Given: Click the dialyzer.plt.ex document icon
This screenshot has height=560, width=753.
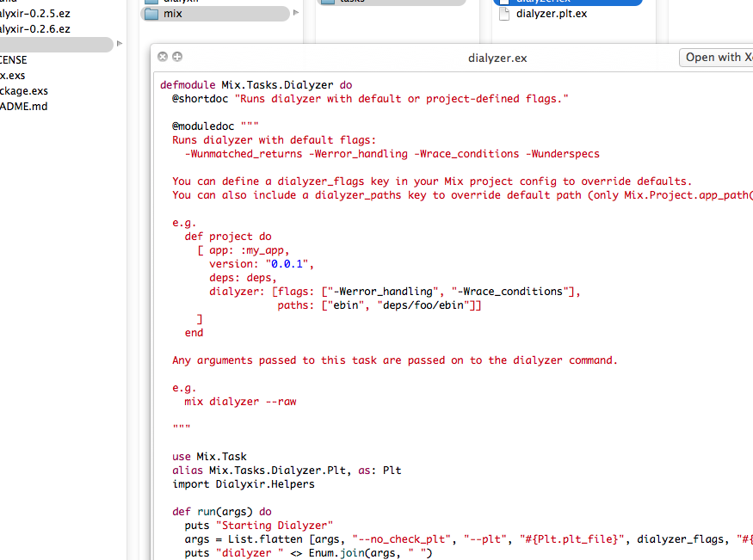Looking at the screenshot, I should pos(504,14).
